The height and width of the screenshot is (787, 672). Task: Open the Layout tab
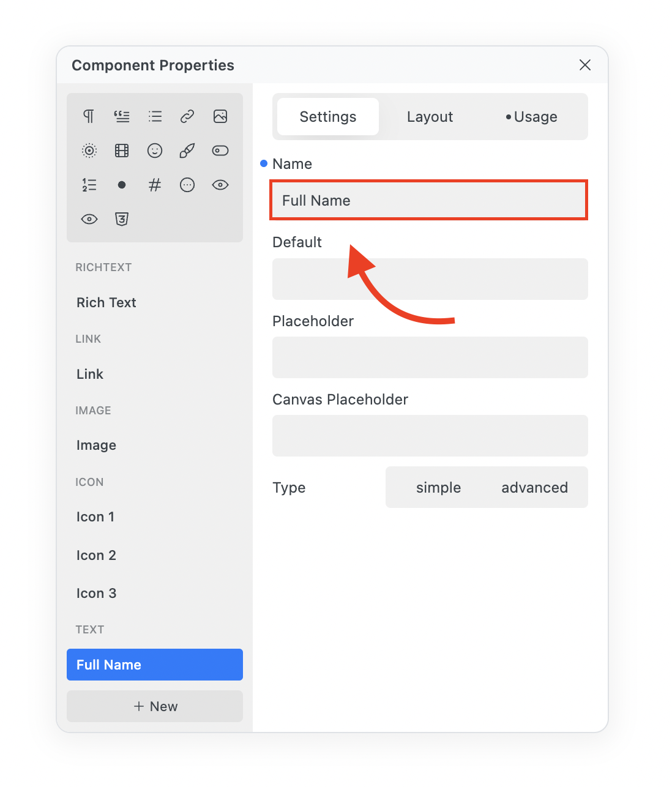430,117
